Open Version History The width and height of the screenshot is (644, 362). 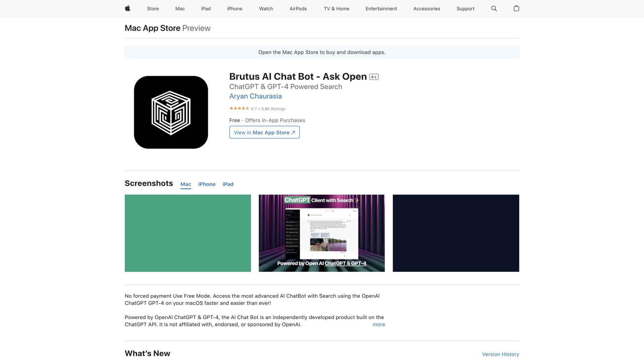[x=500, y=354]
